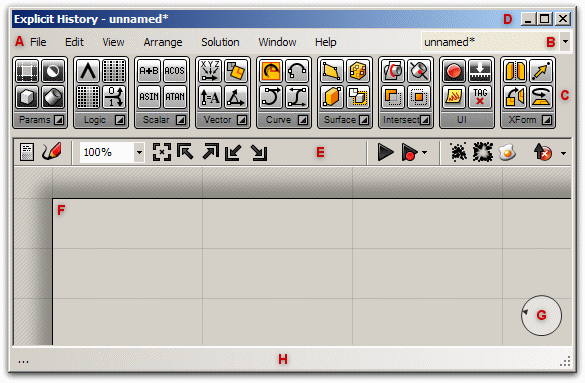This screenshot has width=585, height=383.
Task: Select the ACOS scalar component
Action: [x=175, y=71]
